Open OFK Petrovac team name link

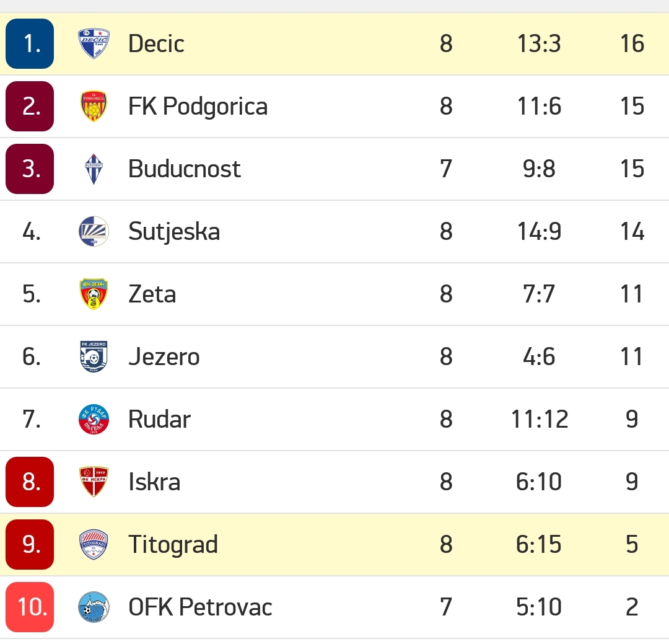pyautogui.click(x=200, y=607)
